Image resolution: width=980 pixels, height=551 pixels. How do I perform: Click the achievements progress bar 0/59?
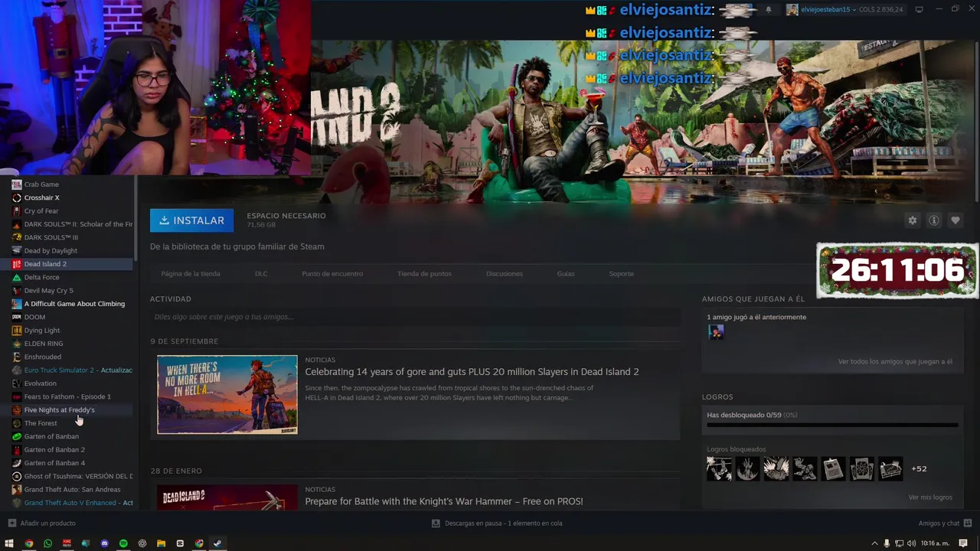[x=832, y=425]
